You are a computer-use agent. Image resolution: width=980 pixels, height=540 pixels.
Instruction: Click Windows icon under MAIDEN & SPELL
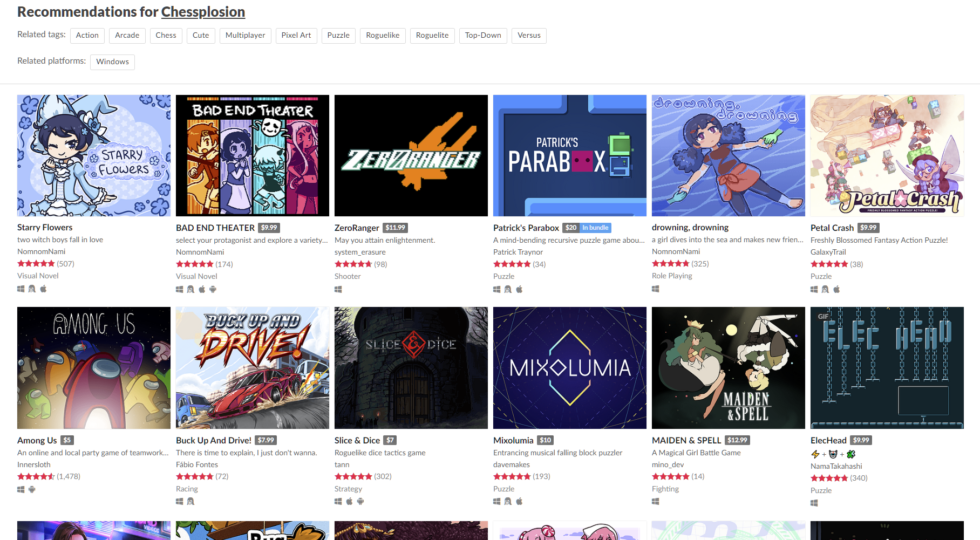(x=656, y=501)
